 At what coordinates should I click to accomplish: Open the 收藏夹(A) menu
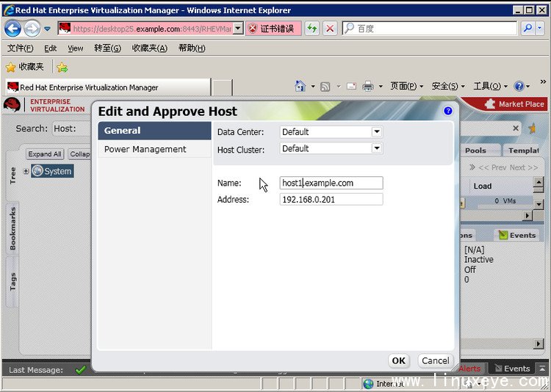pyautogui.click(x=150, y=48)
